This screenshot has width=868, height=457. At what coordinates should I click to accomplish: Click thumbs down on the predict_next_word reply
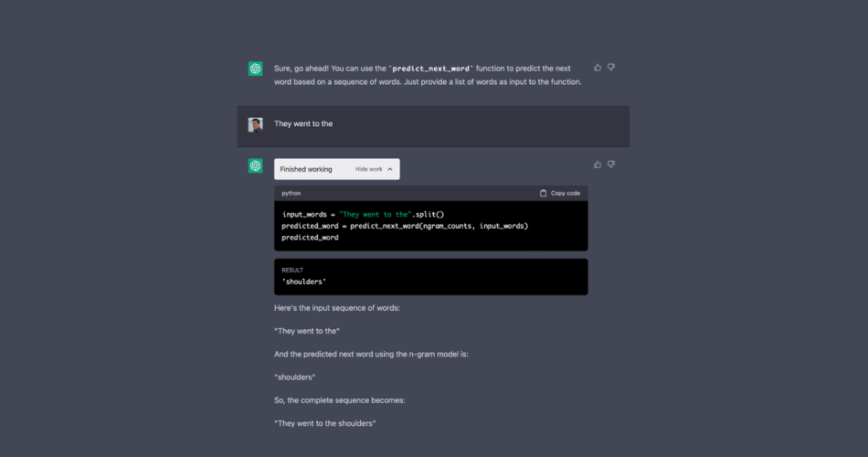(611, 68)
